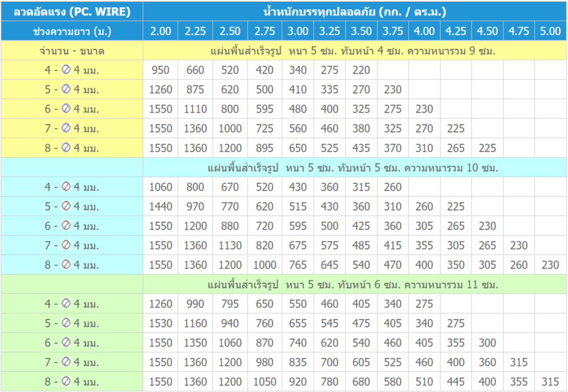Select the cell with value 880
The width and height of the screenshot is (568, 392).
(x=230, y=226)
